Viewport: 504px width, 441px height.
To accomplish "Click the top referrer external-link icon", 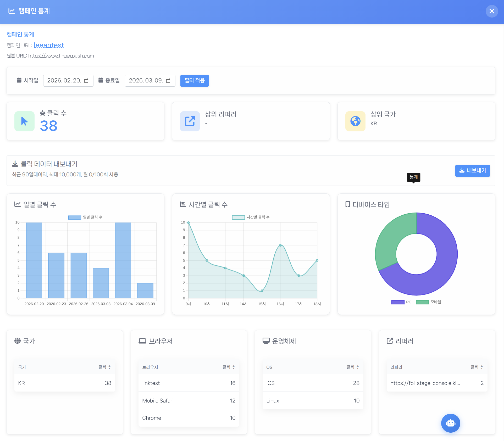I will (x=190, y=121).
